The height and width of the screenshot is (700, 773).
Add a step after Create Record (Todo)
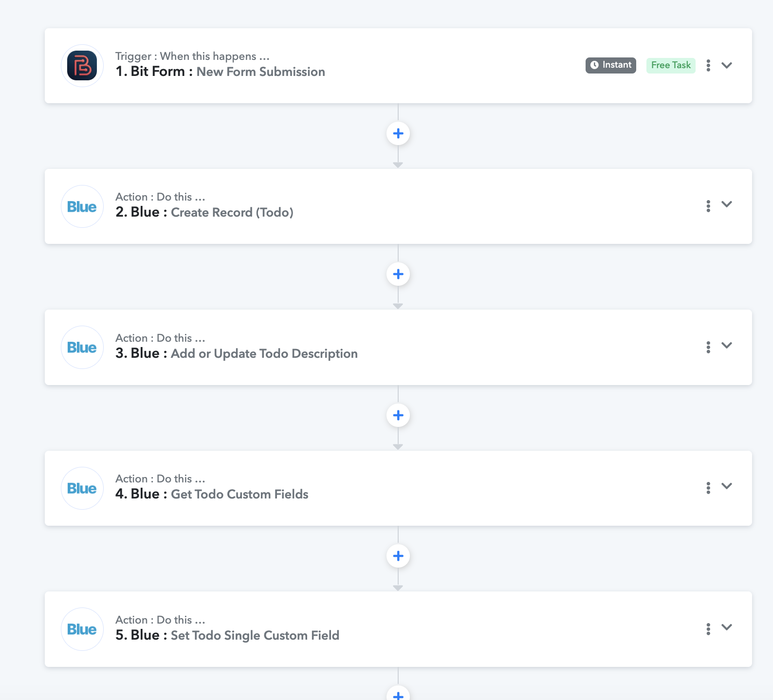398,274
